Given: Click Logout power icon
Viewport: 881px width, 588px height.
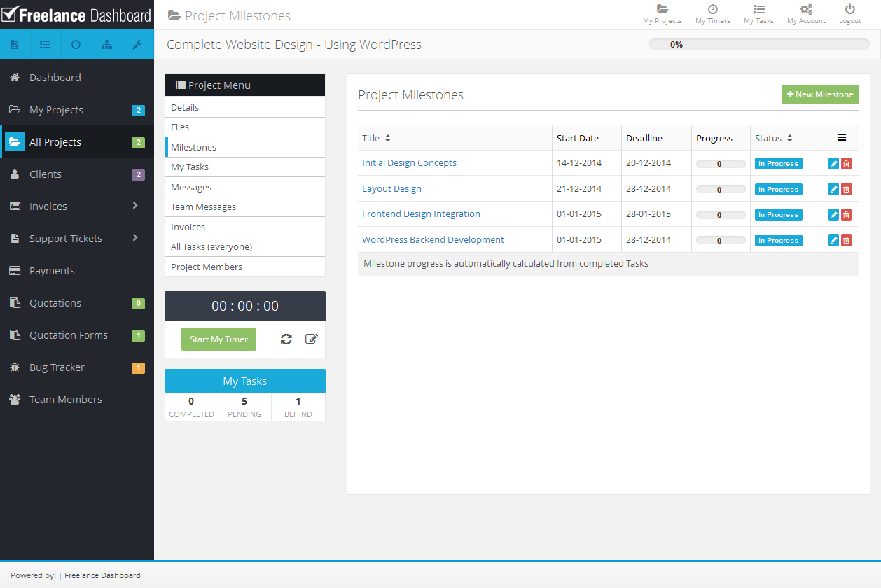Looking at the screenshot, I should point(849,14).
